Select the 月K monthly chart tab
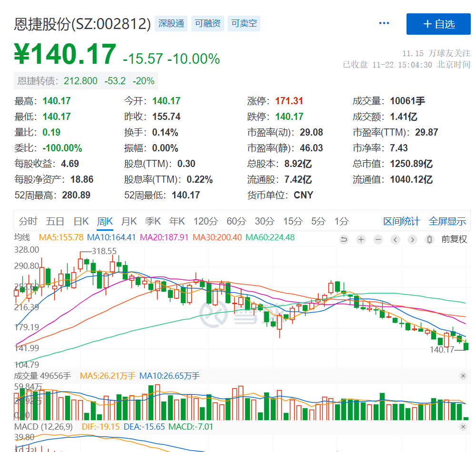The width and height of the screenshot is (476, 452). [129, 221]
